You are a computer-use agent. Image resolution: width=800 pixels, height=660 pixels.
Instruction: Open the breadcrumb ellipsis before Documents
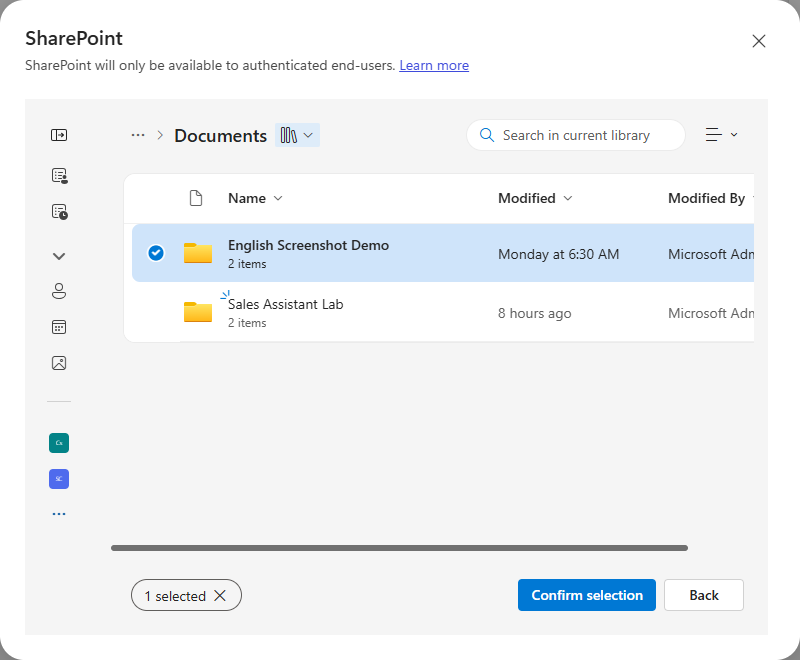(138, 135)
